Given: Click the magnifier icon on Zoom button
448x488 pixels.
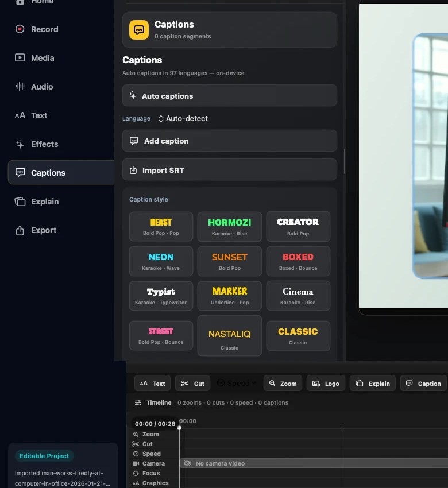Looking at the screenshot, I should [272, 383].
